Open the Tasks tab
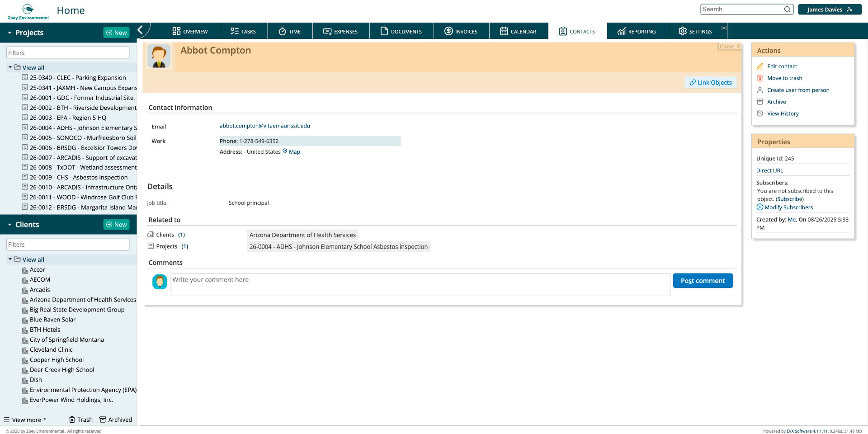868x434 pixels. click(243, 31)
